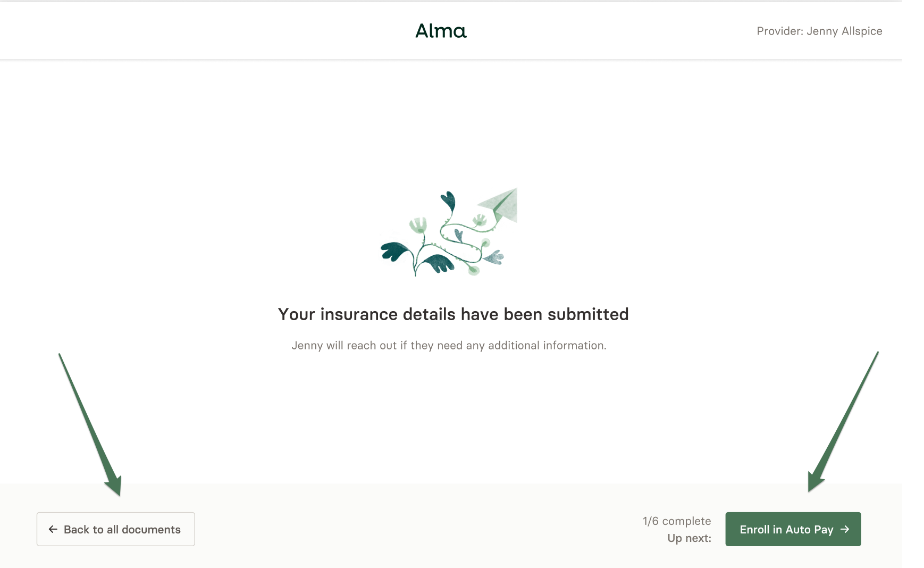The width and height of the screenshot is (924, 568).
Task: Click the right arrow icon in Enroll button
Action: pyautogui.click(x=845, y=529)
